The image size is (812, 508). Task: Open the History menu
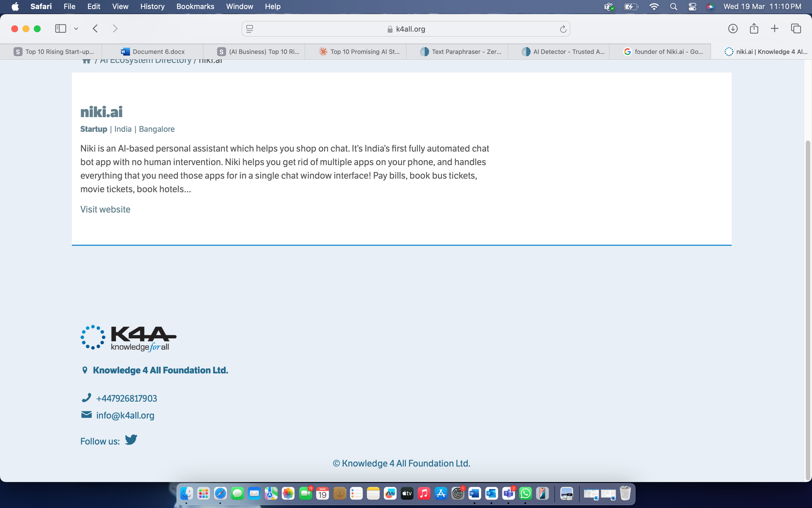pyautogui.click(x=152, y=6)
